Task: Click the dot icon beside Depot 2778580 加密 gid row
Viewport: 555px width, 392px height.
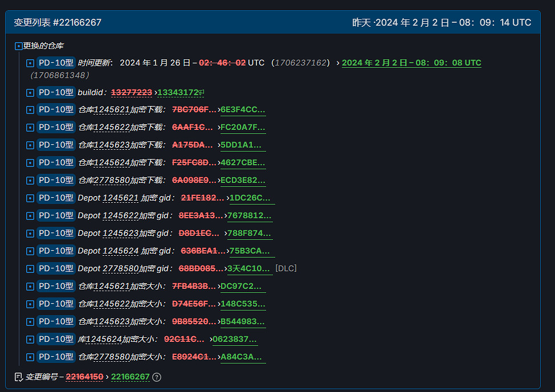Action: point(30,268)
